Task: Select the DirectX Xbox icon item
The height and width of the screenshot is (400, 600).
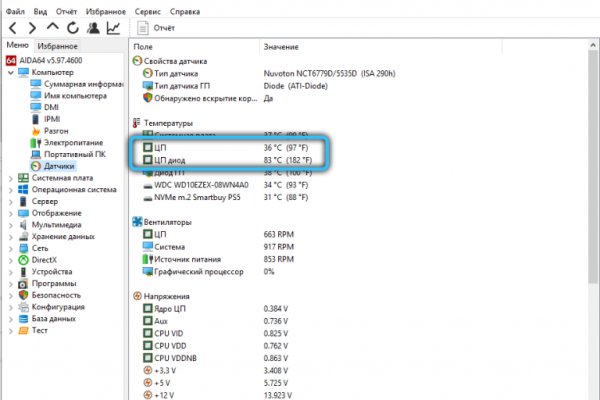Action: coord(46,259)
